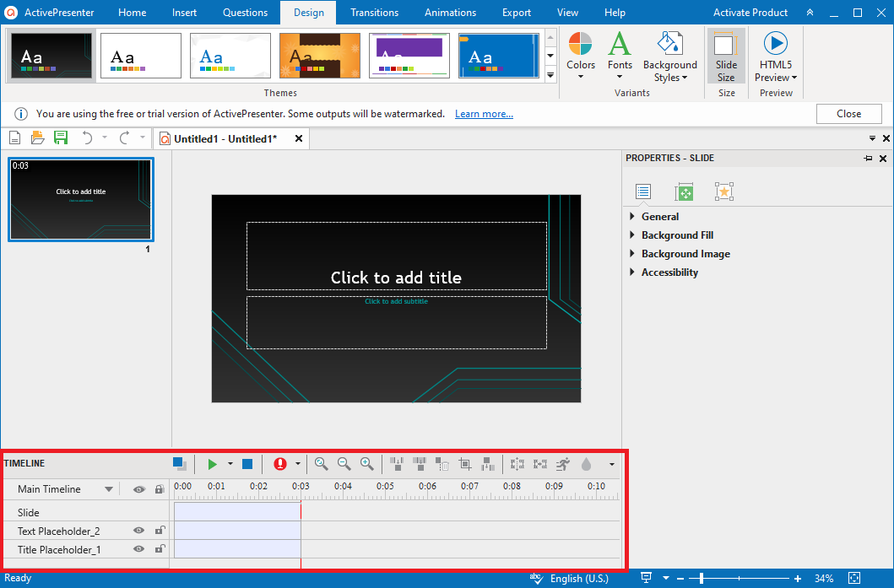
Task: Zoom out the timeline
Action: (x=344, y=463)
